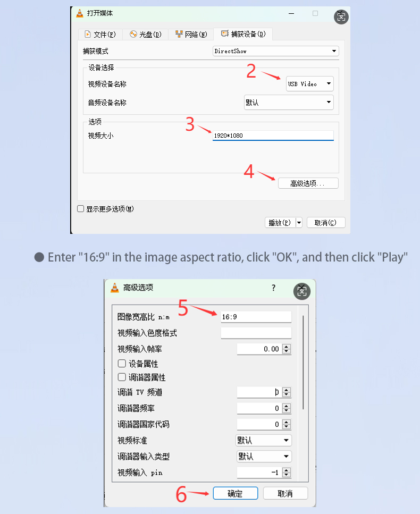
Task: Expand the arrow next to 播放(P) button
Action: point(299,223)
